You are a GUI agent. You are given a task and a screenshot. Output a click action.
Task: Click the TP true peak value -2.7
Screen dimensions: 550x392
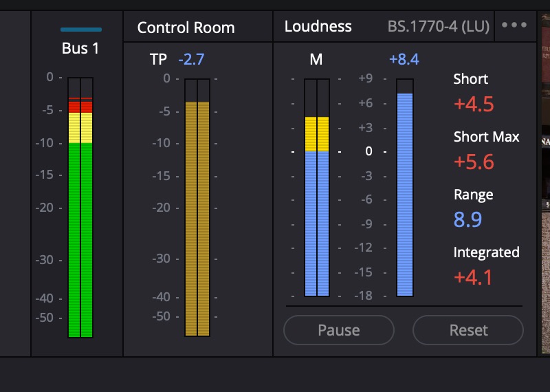click(191, 59)
